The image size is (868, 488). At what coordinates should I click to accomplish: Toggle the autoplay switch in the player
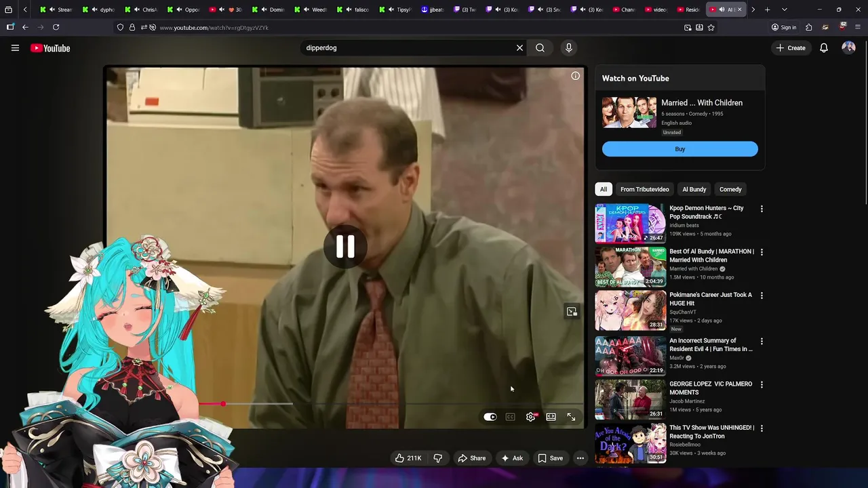pos(490,417)
